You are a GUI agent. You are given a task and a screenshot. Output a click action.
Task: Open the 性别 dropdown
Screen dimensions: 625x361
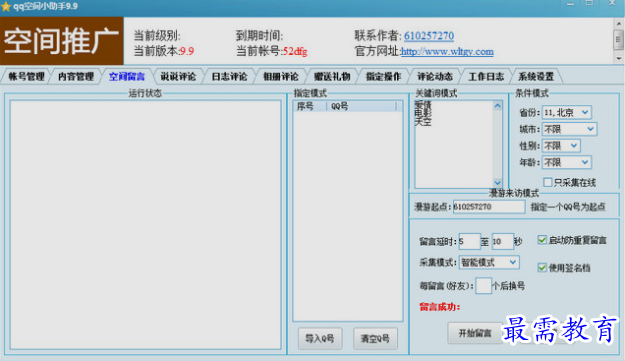click(561, 146)
